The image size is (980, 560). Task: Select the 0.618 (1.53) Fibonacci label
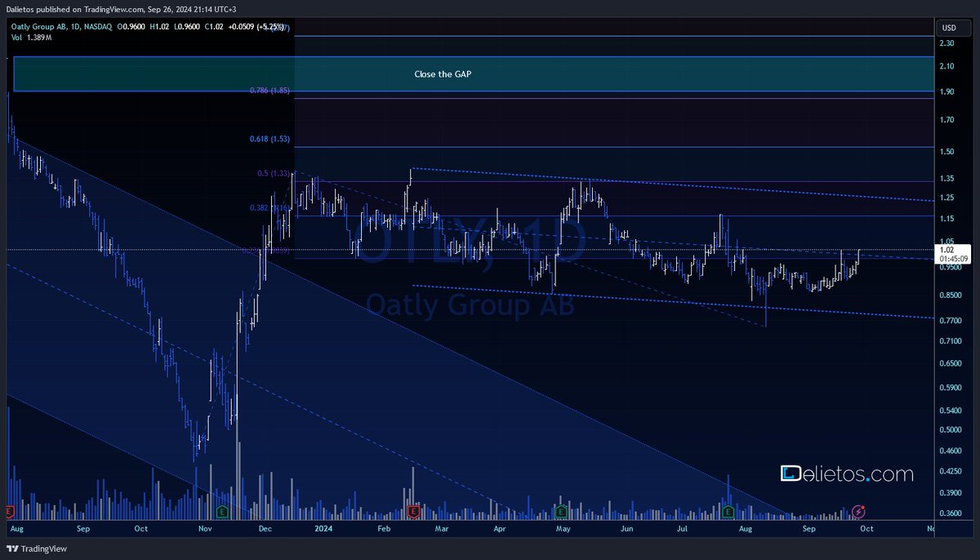coord(269,140)
